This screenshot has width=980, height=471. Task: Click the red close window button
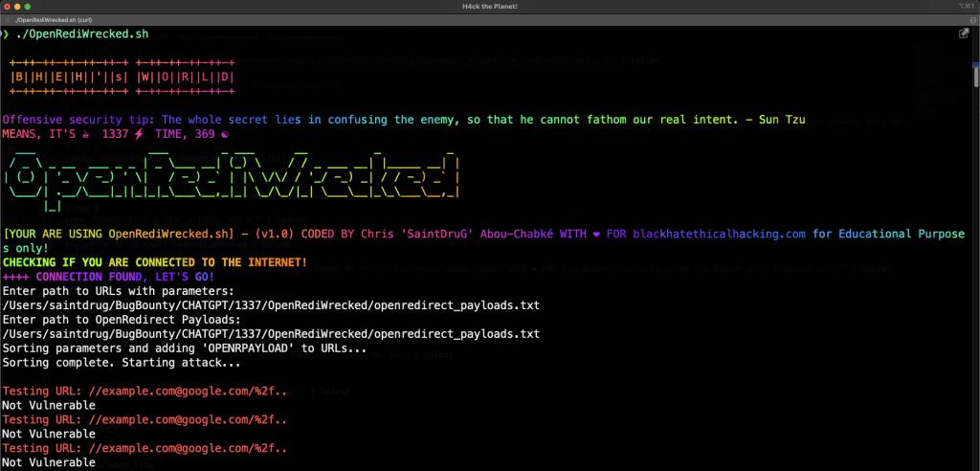point(8,6)
